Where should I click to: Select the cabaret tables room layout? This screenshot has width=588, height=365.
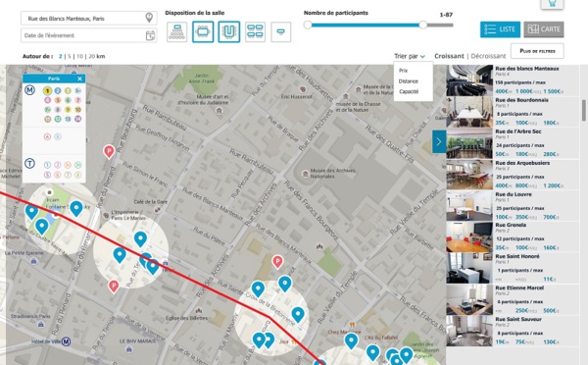[255, 32]
